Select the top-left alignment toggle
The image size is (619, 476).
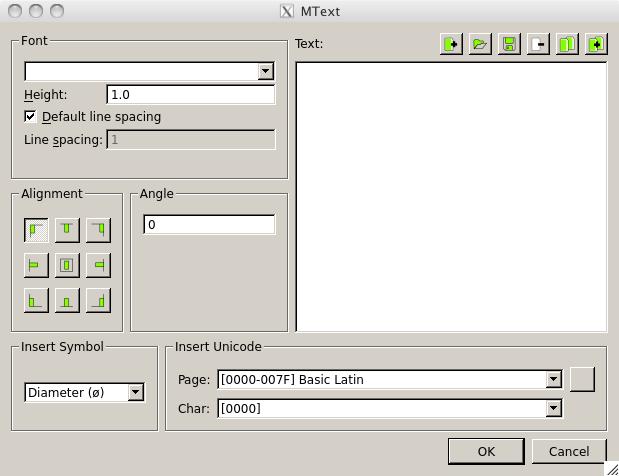(x=36, y=230)
